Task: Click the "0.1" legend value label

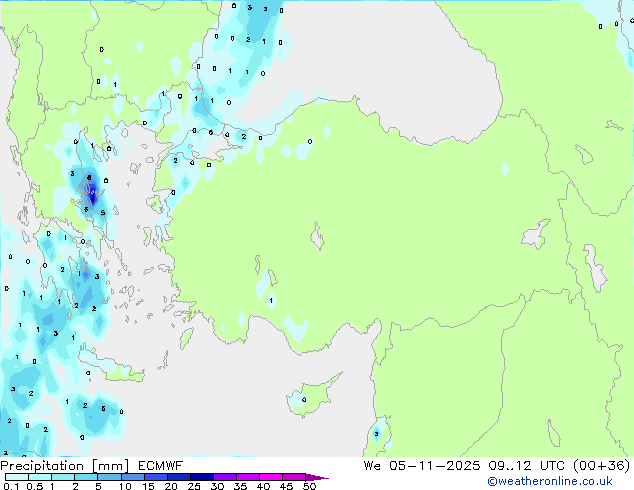Action: coord(11,486)
